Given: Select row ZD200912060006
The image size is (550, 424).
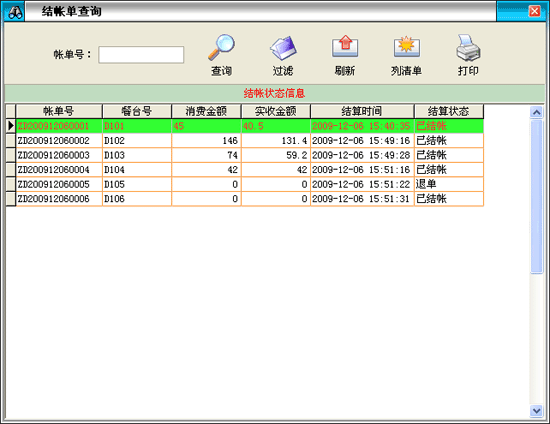Looking at the screenshot, I should pos(250,199).
